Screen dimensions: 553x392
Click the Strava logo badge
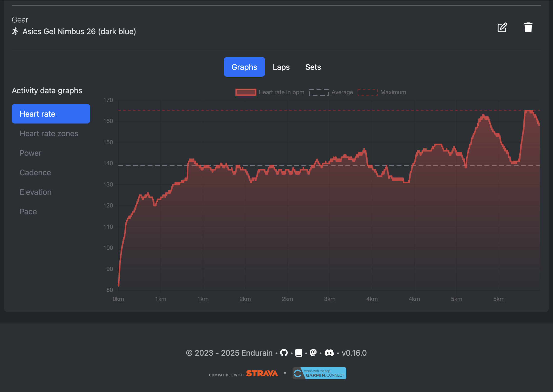[262, 373]
